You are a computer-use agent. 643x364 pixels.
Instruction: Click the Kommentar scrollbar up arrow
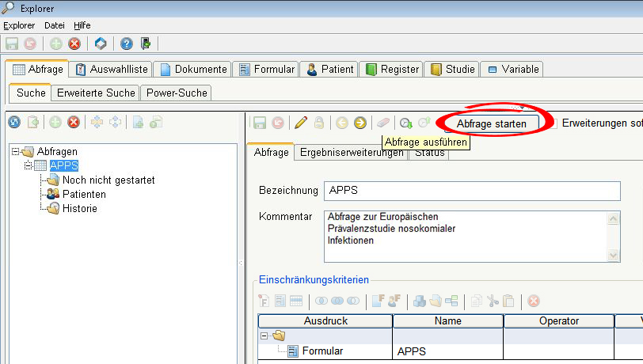pyautogui.click(x=613, y=218)
